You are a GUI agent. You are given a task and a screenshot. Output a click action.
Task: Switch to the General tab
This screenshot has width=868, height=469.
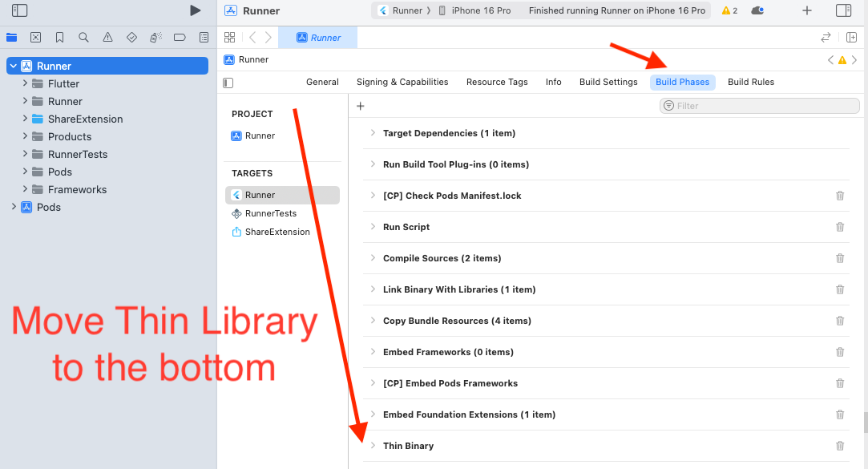click(x=322, y=82)
